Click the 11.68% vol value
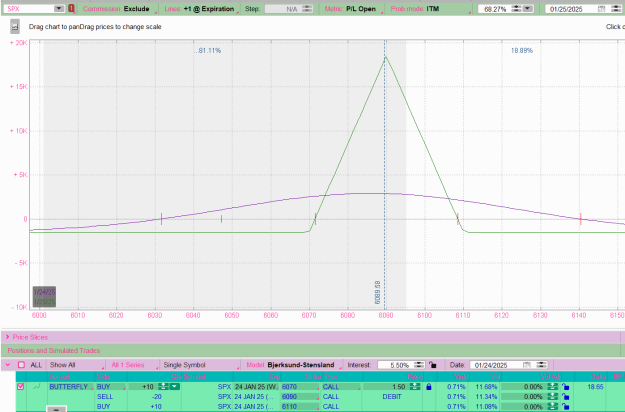The width and height of the screenshot is (625, 412). pos(486,386)
